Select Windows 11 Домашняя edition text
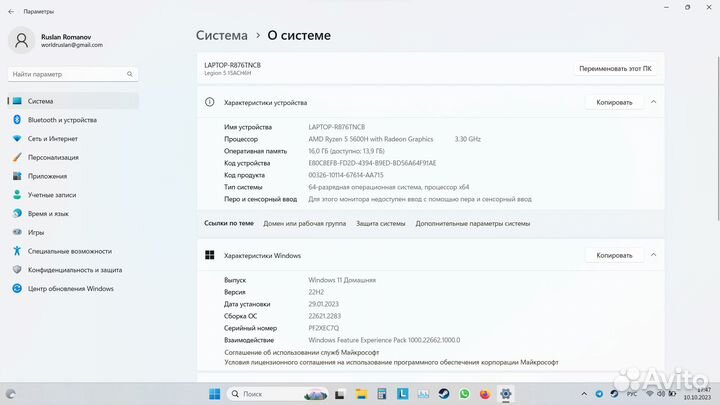The width and height of the screenshot is (720, 405). pyautogui.click(x=342, y=280)
